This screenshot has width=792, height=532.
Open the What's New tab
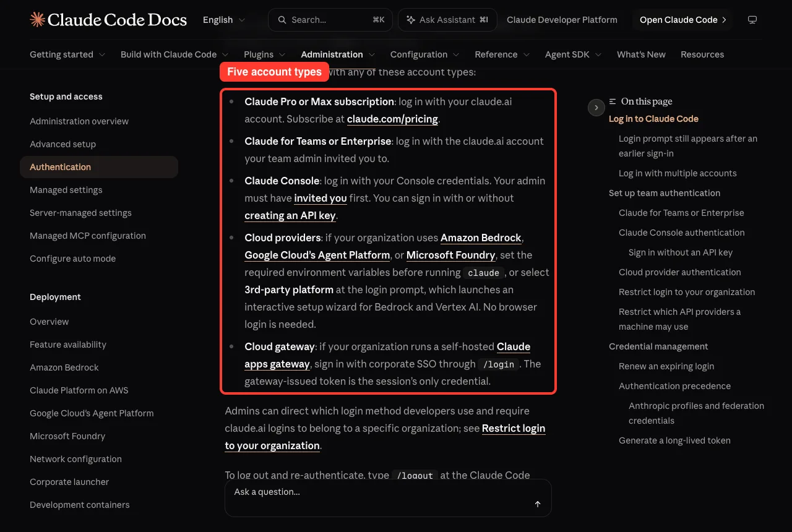click(x=641, y=54)
